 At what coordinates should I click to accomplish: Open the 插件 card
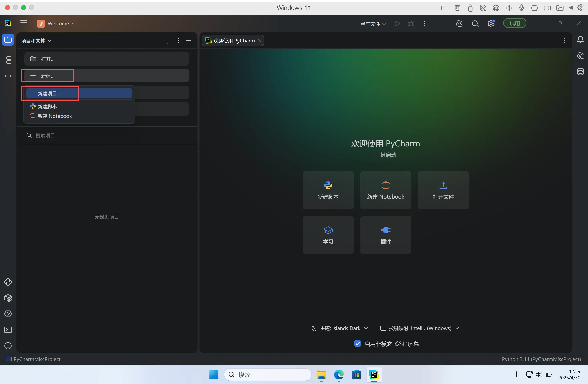tap(386, 235)
